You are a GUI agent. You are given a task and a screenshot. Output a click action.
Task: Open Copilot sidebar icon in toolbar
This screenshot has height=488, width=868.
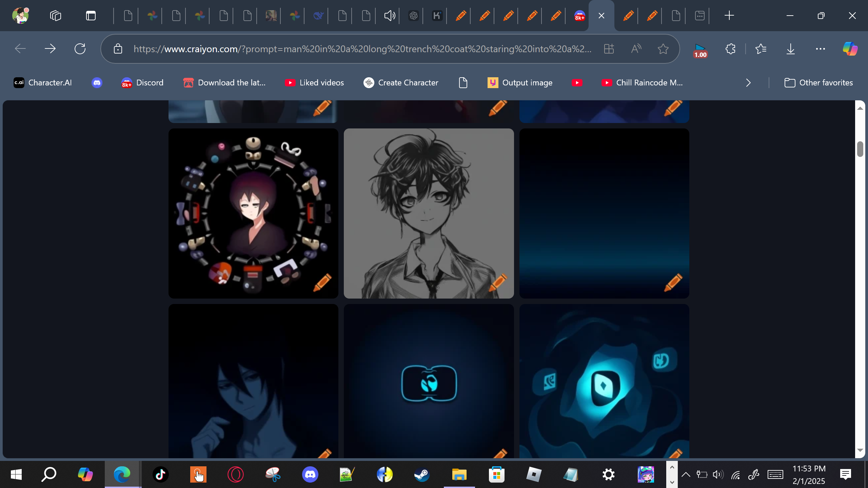point(850,49)
